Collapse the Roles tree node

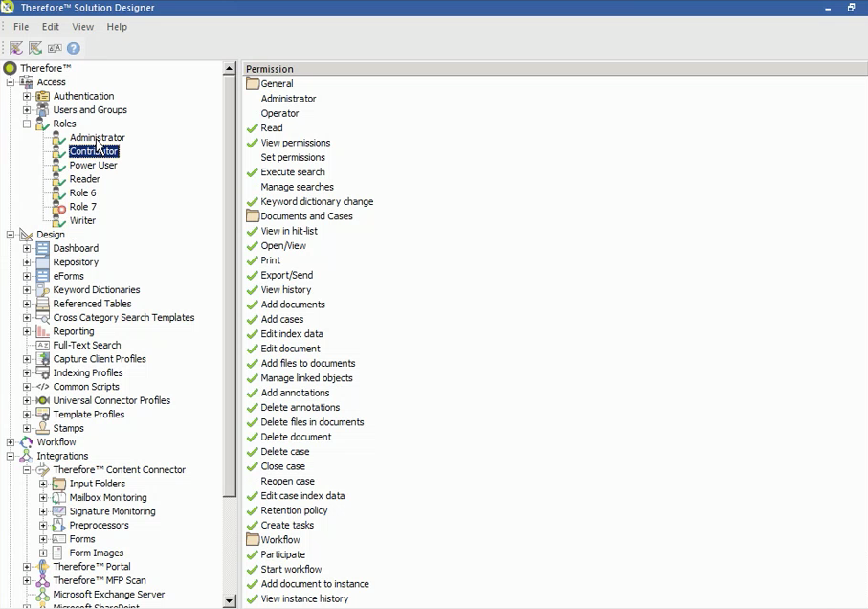pos(29,123)
